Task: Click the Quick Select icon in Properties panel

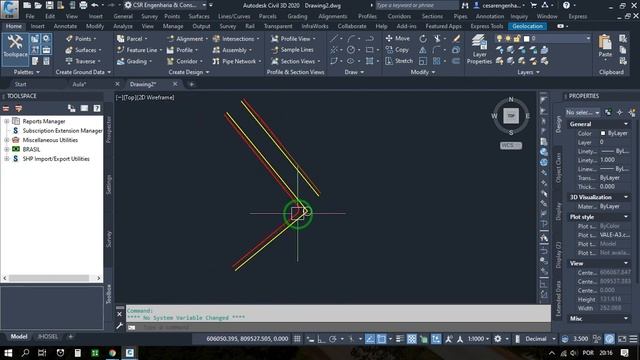Action: (632, 112)
